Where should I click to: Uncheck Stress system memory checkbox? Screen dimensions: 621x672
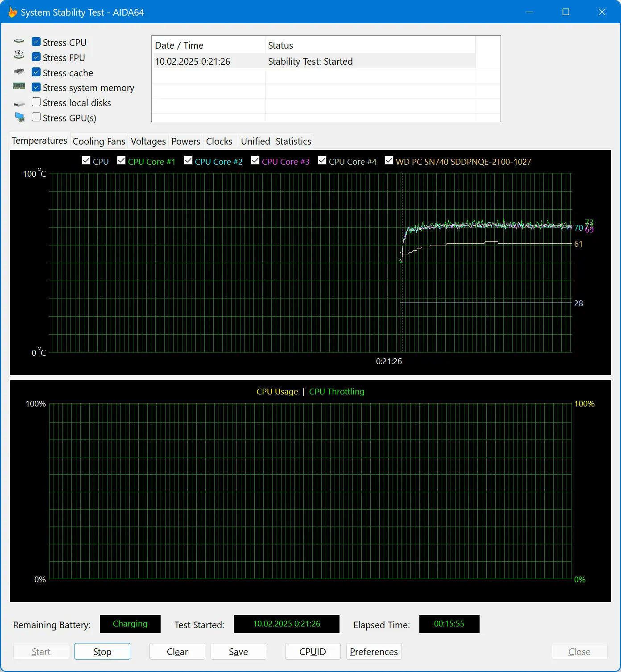click(36, 87)
